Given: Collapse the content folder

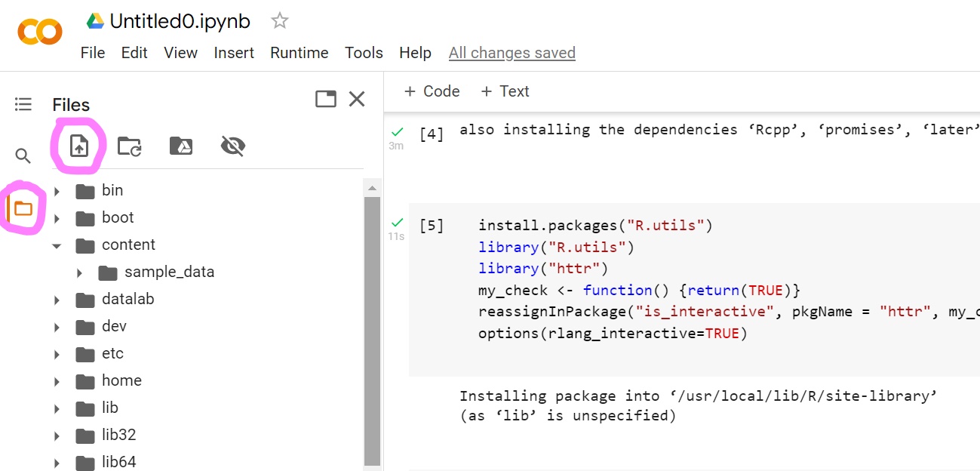Looking at the screenshot, I should click(57, 245).
